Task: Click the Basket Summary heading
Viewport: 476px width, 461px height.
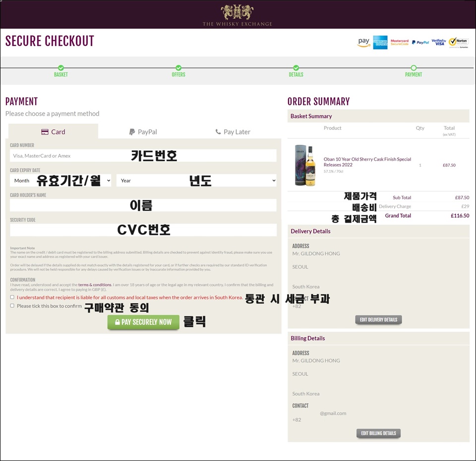Action: click(311, 116)
